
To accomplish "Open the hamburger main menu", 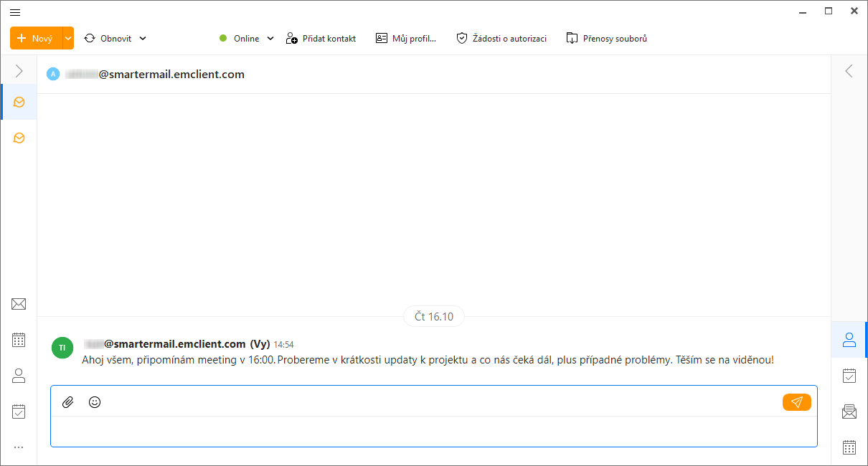I will click(15, 12).
